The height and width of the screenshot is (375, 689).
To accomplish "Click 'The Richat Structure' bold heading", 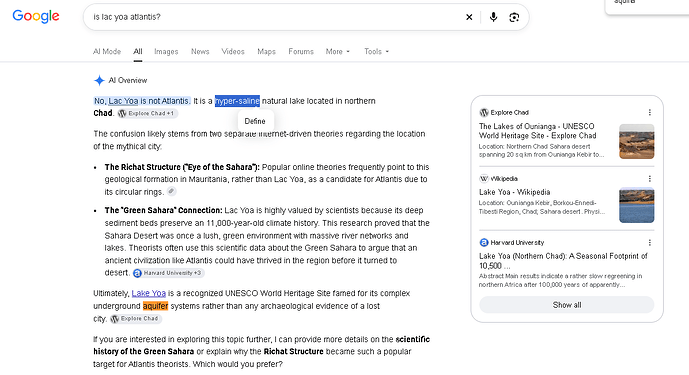I will click(182, 167).
